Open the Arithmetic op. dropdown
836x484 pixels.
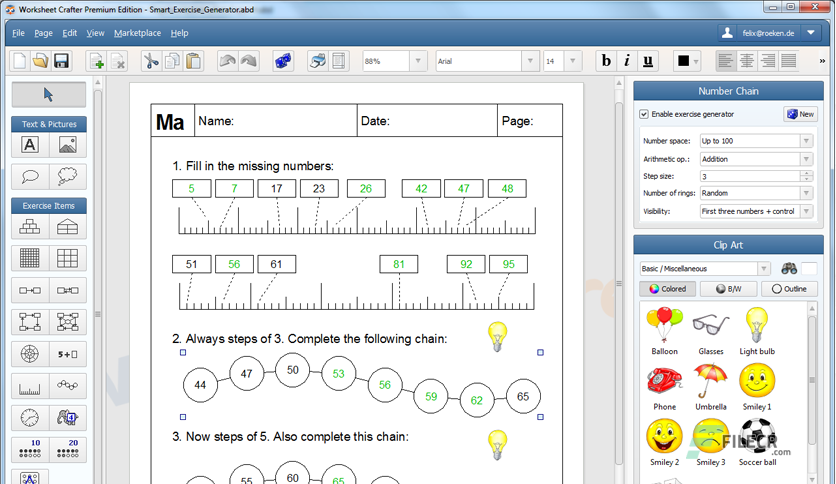point(806,159)
